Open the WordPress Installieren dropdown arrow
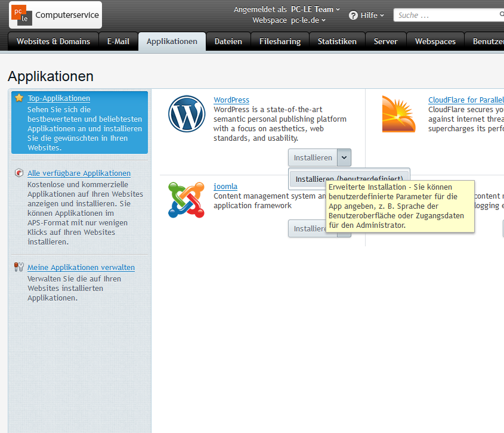This screenshot has width=504, height=433. tap(344, 157)
